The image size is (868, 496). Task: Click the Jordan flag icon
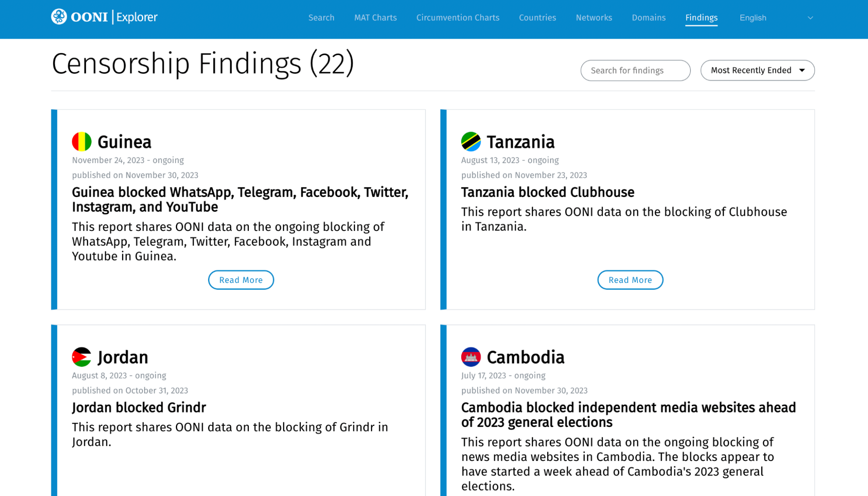(x=82, y=357)
